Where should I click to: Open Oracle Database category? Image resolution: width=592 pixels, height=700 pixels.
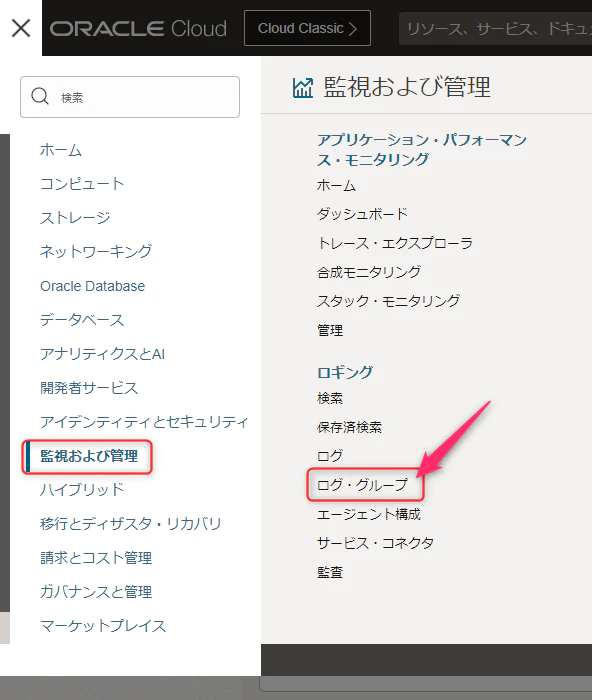(x=92, y=286)
